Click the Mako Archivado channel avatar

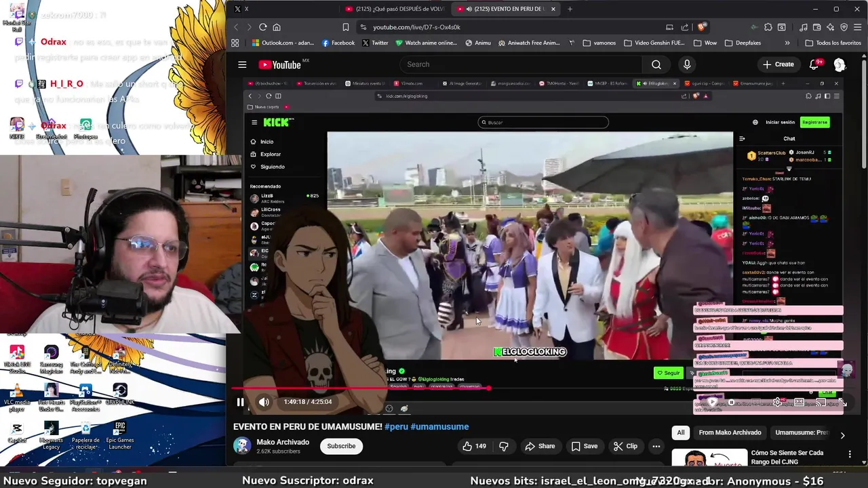242,446
